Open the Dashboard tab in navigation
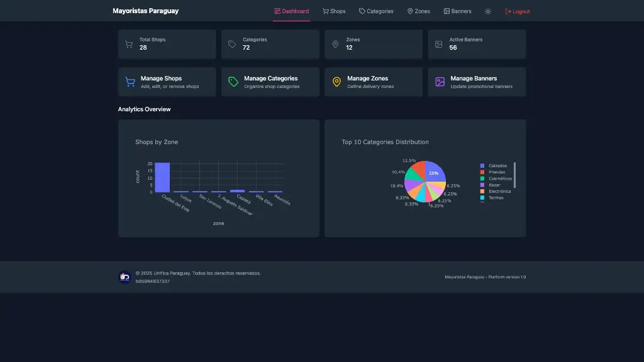 291,11
